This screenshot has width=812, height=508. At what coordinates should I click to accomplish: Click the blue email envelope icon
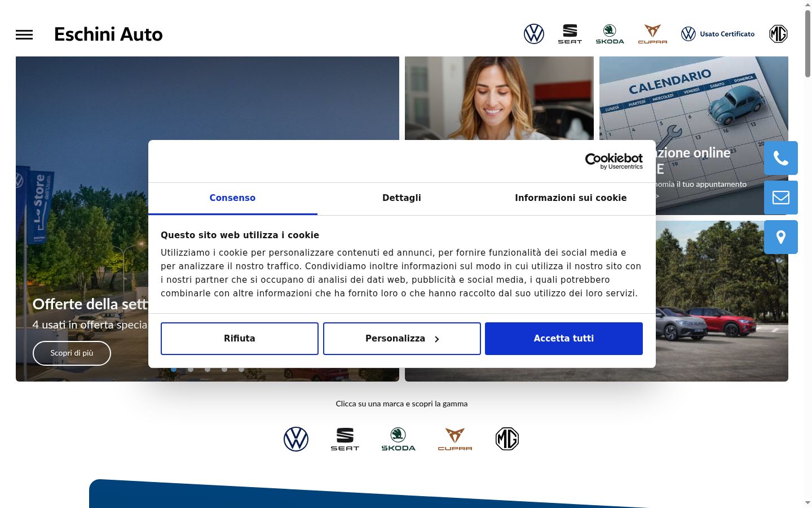[x=781, y=198]
